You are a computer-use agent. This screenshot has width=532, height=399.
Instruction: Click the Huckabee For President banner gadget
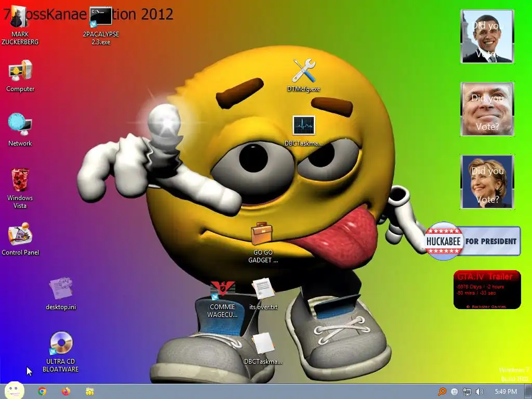(473, 241)
